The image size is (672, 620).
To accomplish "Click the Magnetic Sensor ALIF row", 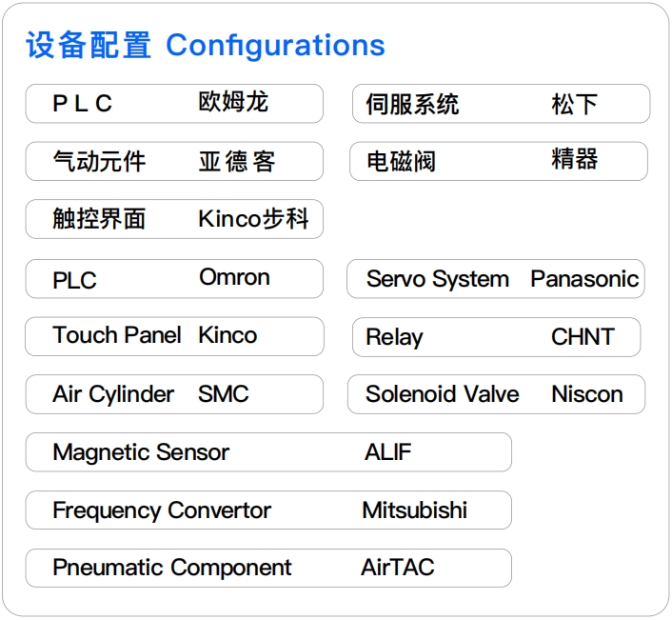I will click(x=268, y=452).
